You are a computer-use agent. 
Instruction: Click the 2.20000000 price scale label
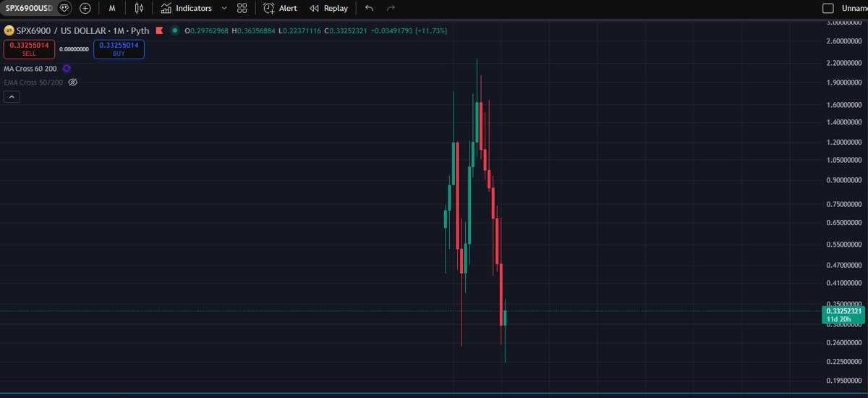[843, 64]
